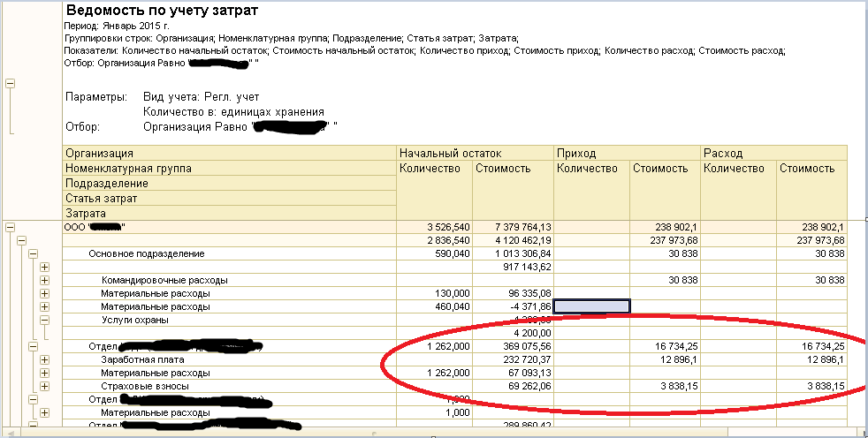This screenshot has width=868, height=438.
Task: Expand Командировочные расходы row
Action: point(44,281)
